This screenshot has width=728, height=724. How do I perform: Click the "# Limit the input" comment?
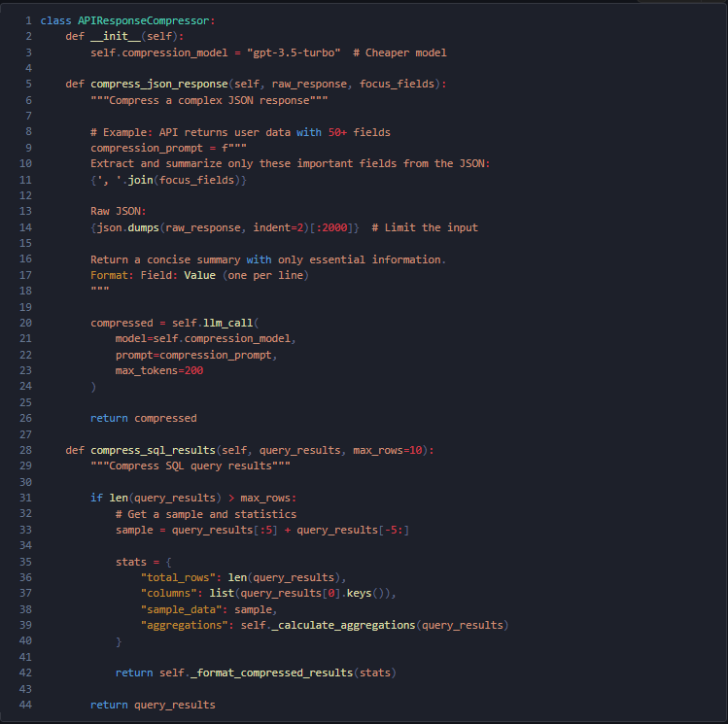click(x=425, y=227)
